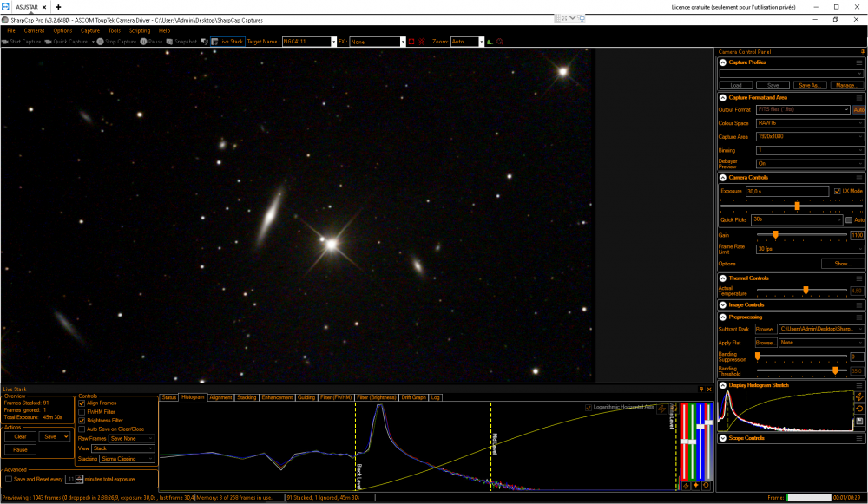Toggle the Brightness Filter checkbox
The image size is (868, 504).
[82, 421]
